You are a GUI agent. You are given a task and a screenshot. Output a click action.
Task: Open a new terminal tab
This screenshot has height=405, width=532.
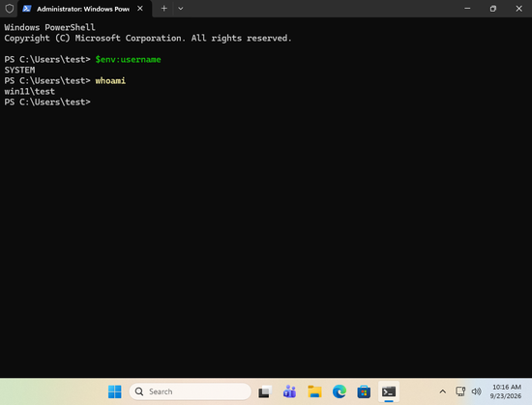coord(163,9)
